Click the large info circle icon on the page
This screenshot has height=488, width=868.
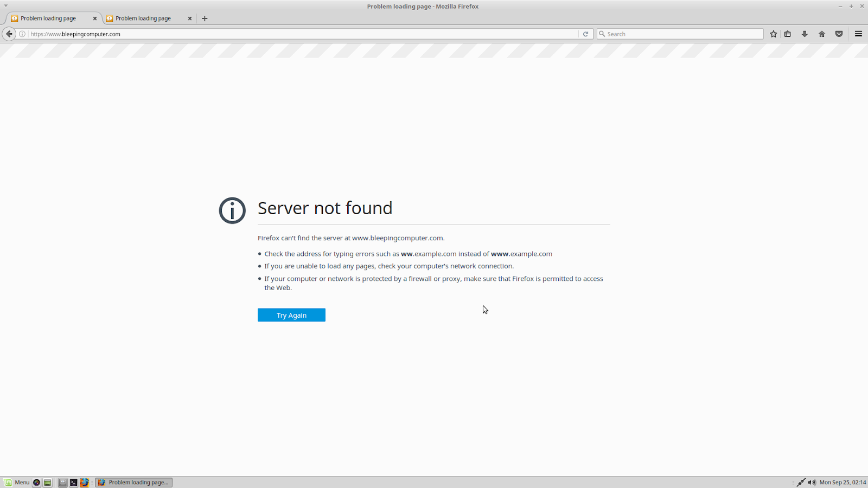[x=232, y=210]
